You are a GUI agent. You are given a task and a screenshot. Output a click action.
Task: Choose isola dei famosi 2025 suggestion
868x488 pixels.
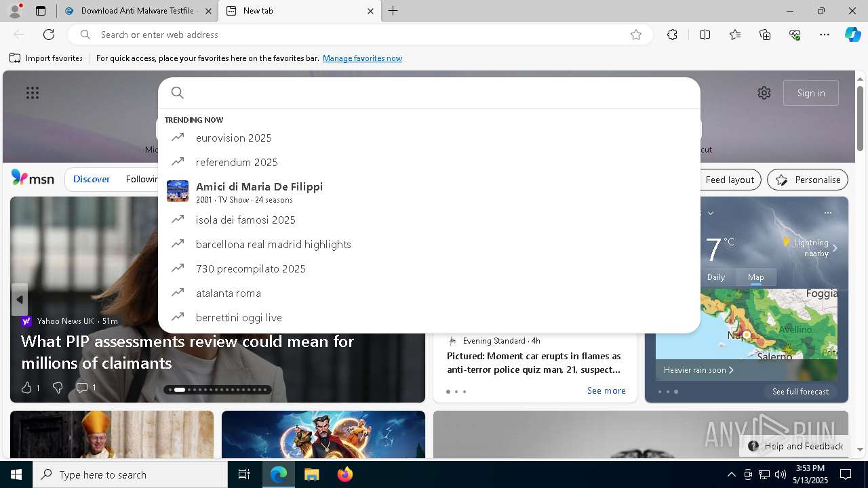429,220
